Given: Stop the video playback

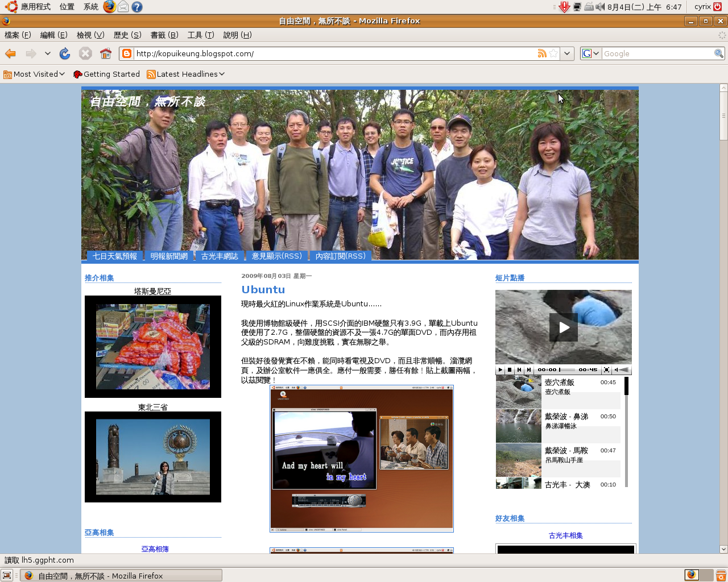Looking at the screenshot, I should click(510, 369).
